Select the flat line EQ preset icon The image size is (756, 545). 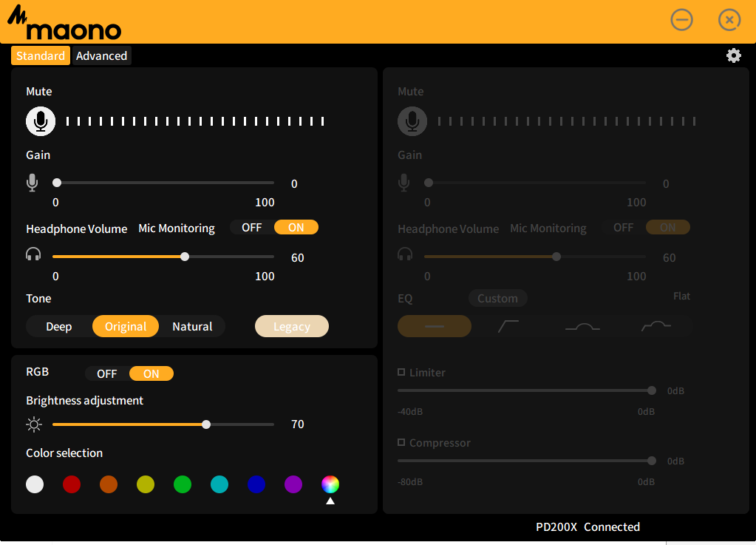(x=435, y=327)
